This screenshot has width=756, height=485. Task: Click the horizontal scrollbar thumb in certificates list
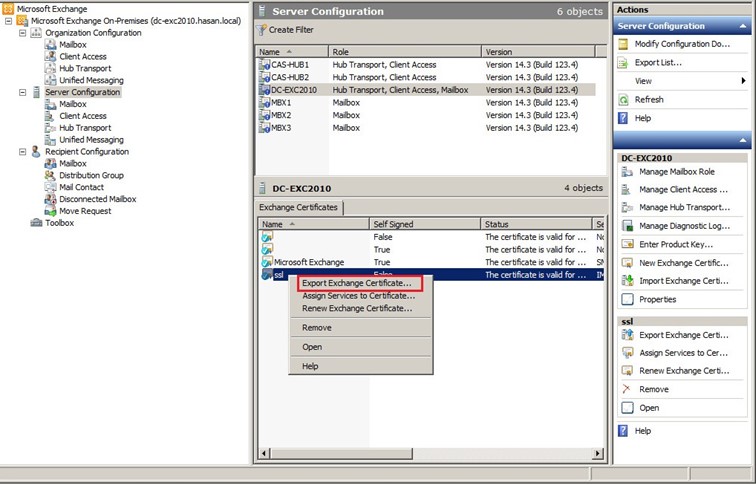click(x=341, y=453)
